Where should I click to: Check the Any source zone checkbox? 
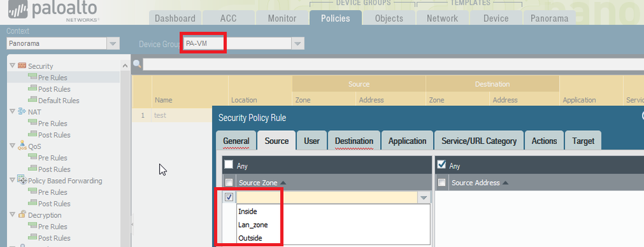(x=229, y=165)
